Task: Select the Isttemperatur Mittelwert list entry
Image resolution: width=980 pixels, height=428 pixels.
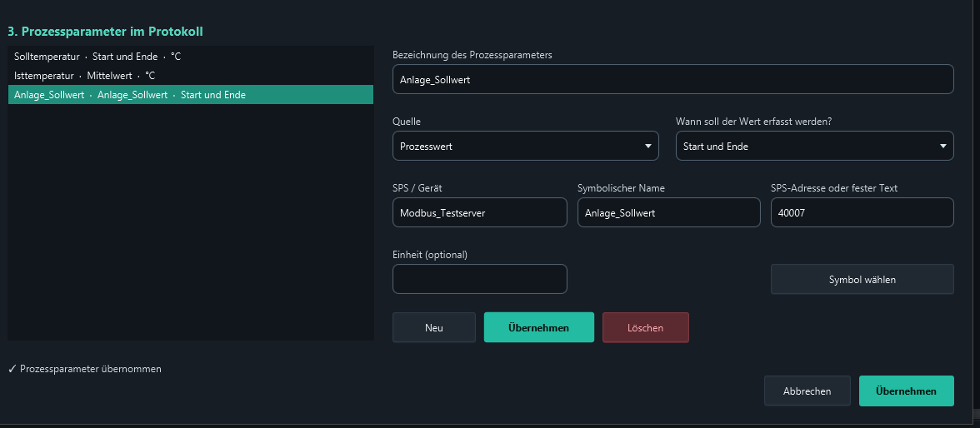Action: point(191,76)
